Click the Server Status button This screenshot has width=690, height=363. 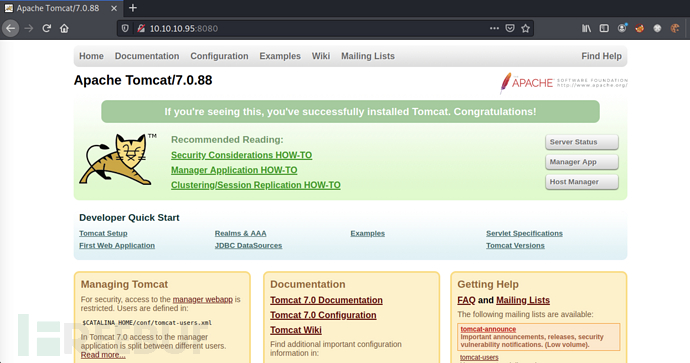tap(582, 142)
